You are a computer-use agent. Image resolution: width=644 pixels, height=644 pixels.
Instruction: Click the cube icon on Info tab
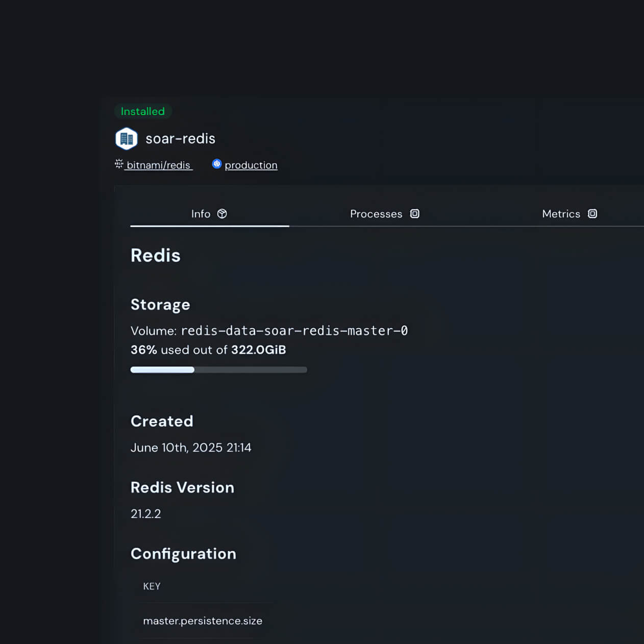[222, 214]
